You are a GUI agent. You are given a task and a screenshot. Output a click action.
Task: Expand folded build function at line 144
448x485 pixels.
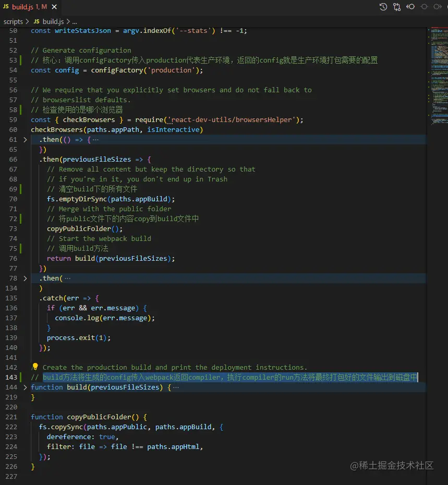pyautogui.click(x=26, y=387)
